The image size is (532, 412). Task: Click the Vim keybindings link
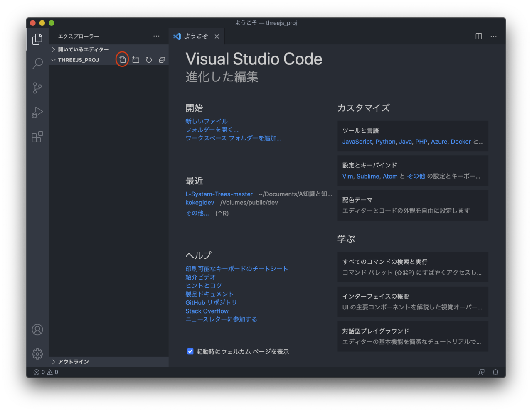pos(347,176)
